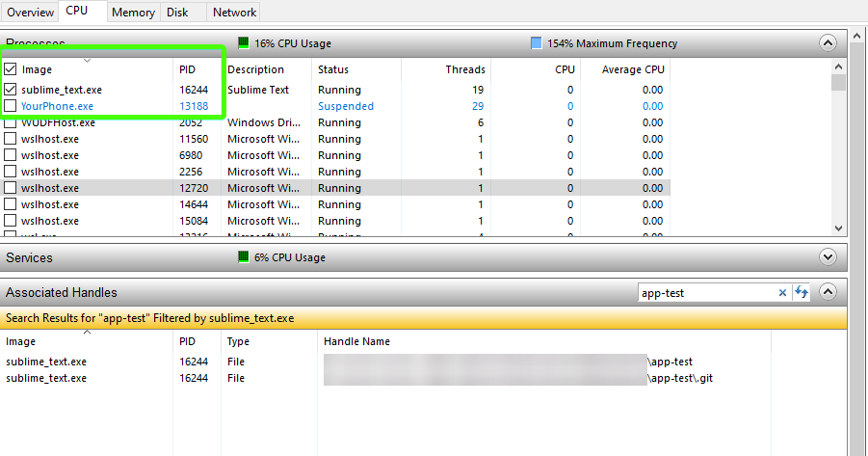Tick the WUDFHost.exe checkbox
Viewport: 868px width, 456px height.
click(11, 122)
